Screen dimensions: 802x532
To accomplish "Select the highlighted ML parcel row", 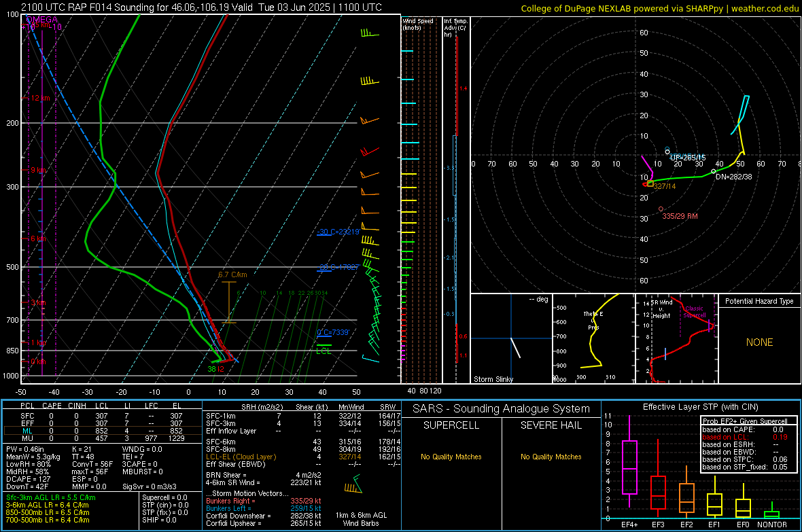I will point(102,431).
